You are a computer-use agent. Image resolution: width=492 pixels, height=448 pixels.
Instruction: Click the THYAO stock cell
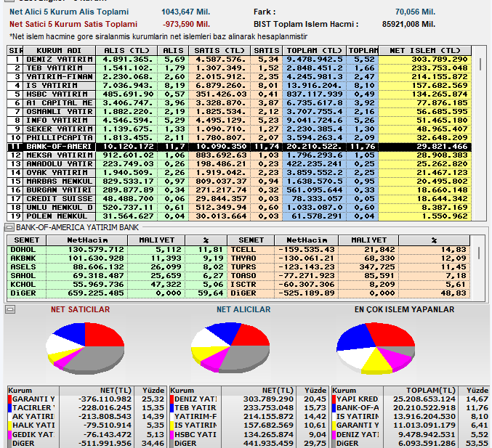[251, 258]
